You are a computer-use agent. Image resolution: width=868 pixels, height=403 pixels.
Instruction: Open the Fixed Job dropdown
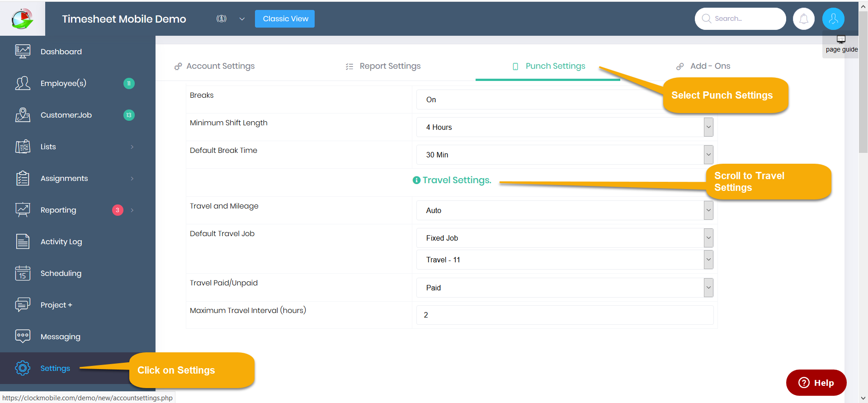(565, 238)
